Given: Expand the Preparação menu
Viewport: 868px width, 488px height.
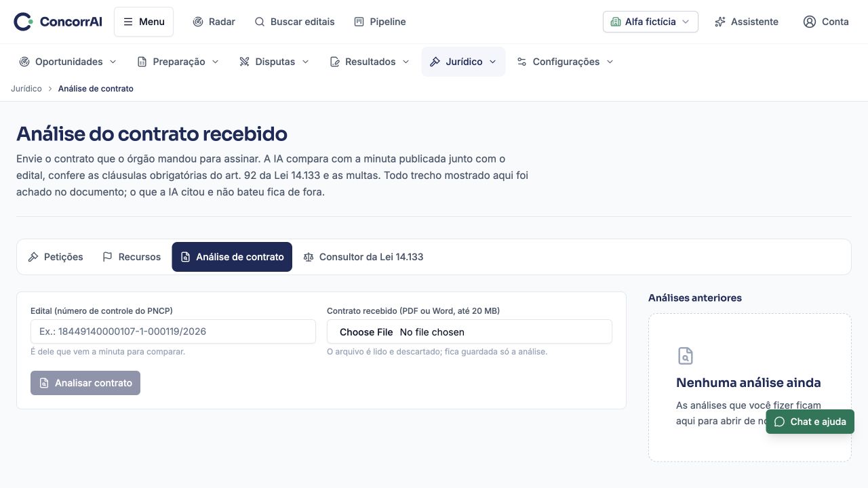Looking at the screenshot, I should click(x=178, y=62).
